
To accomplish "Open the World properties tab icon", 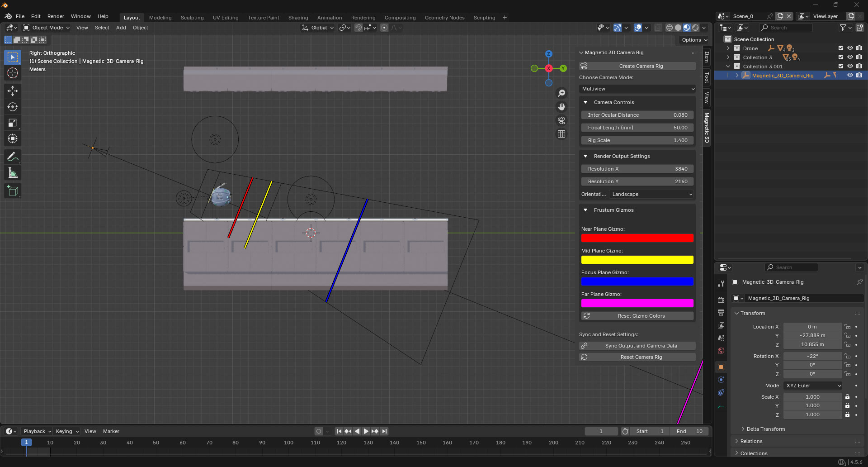I will tap(721, 351).
